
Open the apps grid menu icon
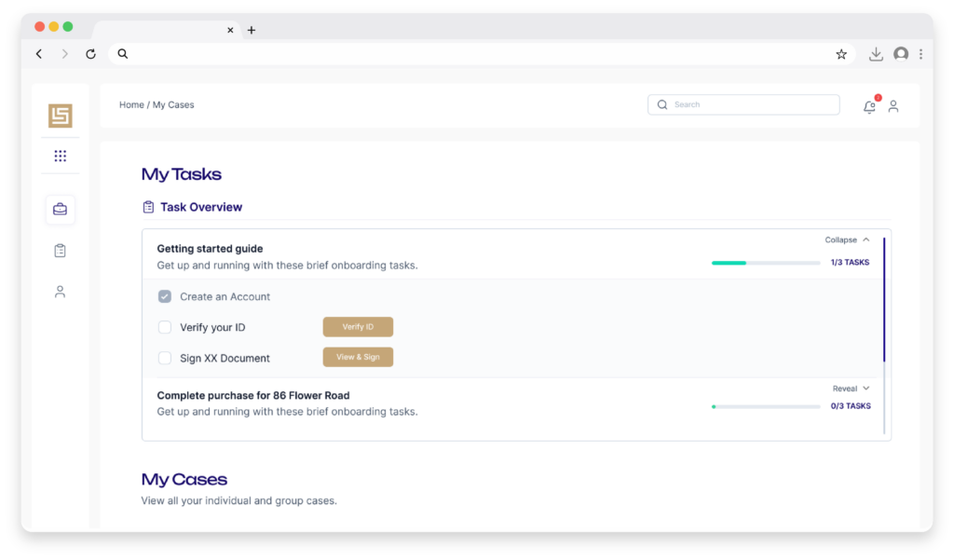click(61, 157)
